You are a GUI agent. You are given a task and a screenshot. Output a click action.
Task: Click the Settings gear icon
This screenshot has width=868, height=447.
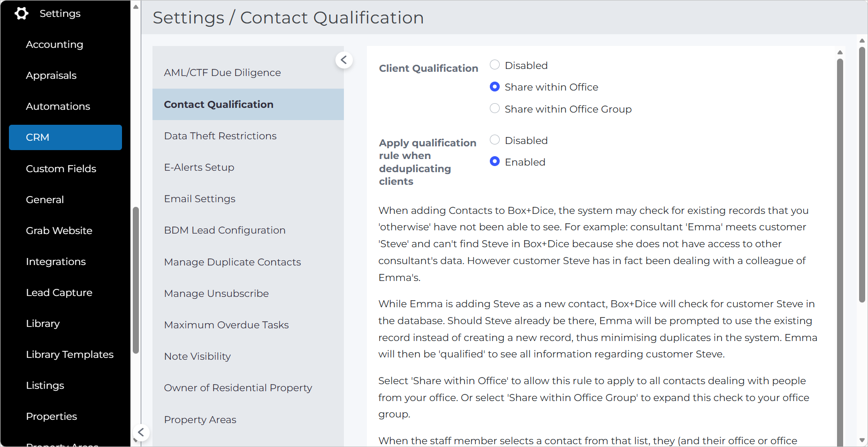pyautogui.click(x=21, y=14)
